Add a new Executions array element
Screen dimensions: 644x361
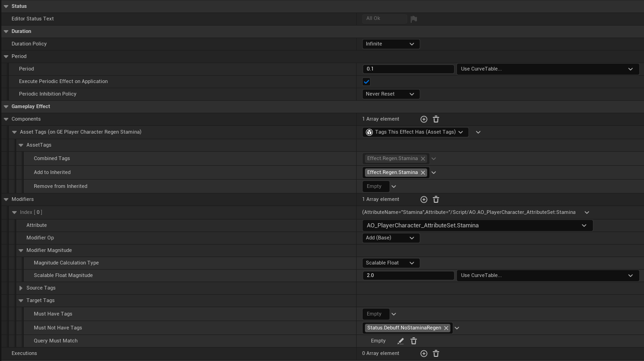pos(424,354)
